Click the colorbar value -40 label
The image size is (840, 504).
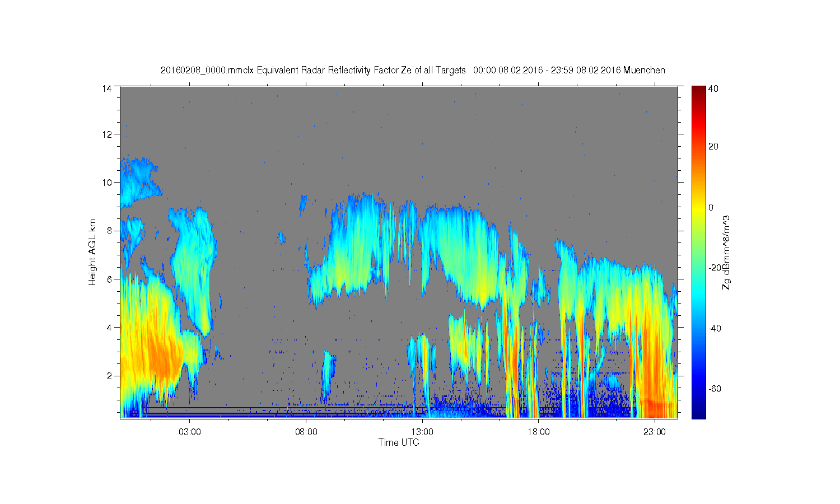coord(715,328)
